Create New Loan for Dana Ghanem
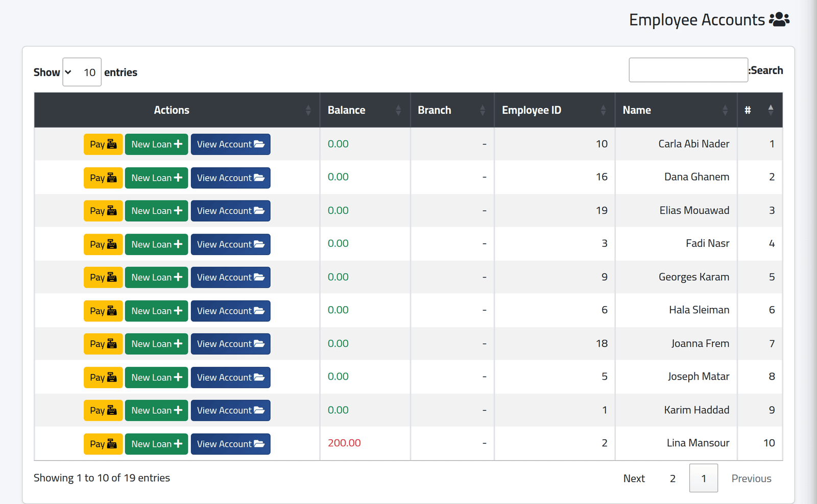 point(156,178)
